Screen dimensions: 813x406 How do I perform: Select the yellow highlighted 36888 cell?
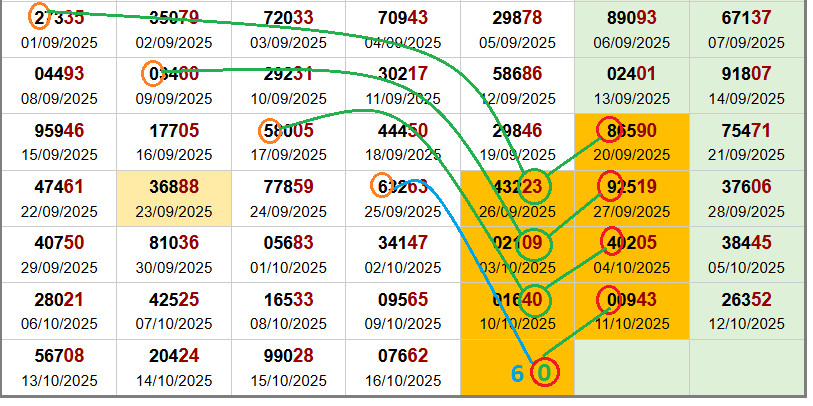pos(174,196)
